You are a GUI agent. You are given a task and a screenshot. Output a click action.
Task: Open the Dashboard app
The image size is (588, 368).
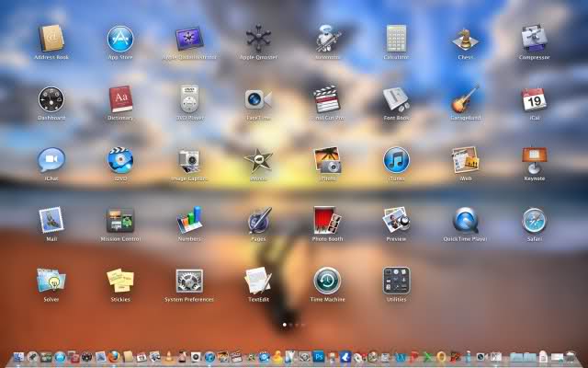click(x=51, y=99)
